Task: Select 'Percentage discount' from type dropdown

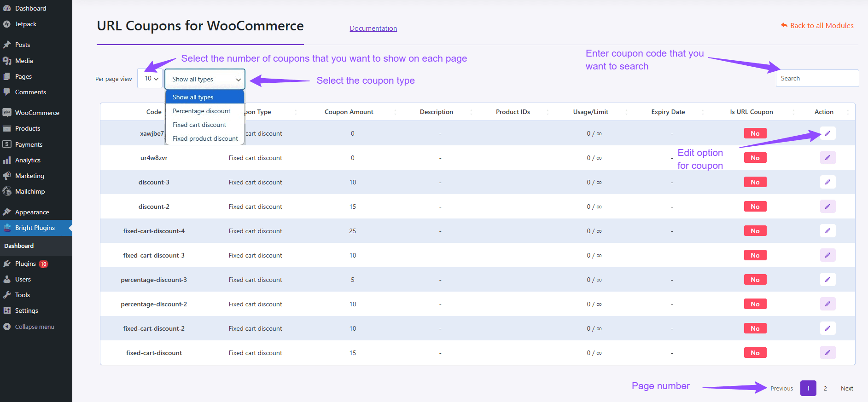Action: (x=201, y=111)
